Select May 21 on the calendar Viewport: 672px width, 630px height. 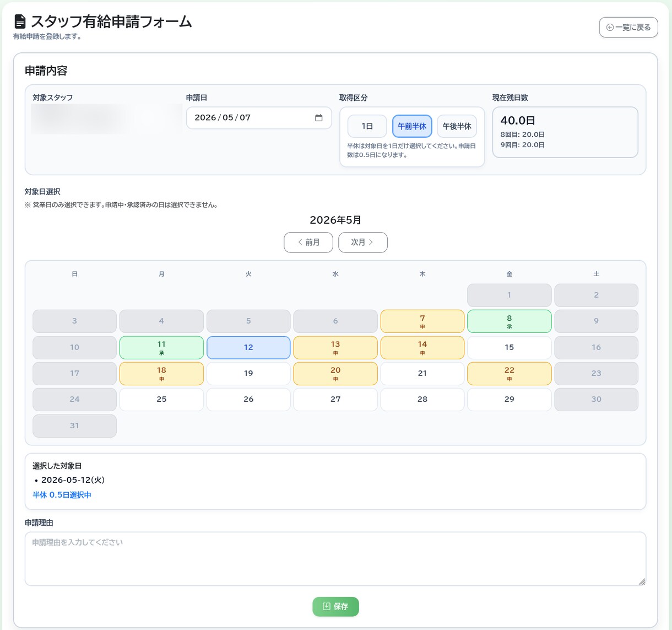pyautogui.click(x=422, y=373)
